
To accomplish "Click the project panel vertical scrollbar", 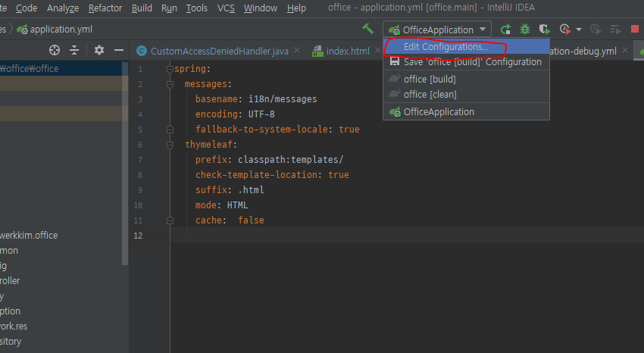I will click(125, 164).
